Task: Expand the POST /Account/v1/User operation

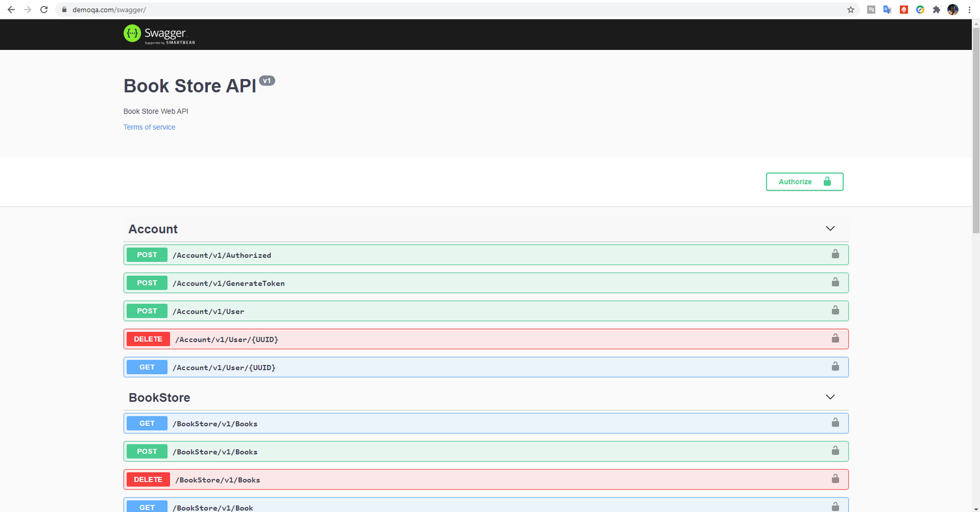Action: pyautogui.click(x=486, y=311)
